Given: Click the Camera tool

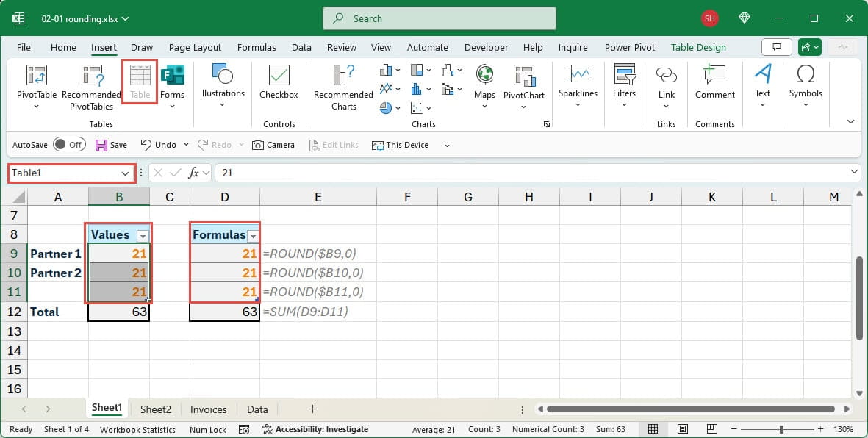Looking at the screenshot, I should 273,145.
